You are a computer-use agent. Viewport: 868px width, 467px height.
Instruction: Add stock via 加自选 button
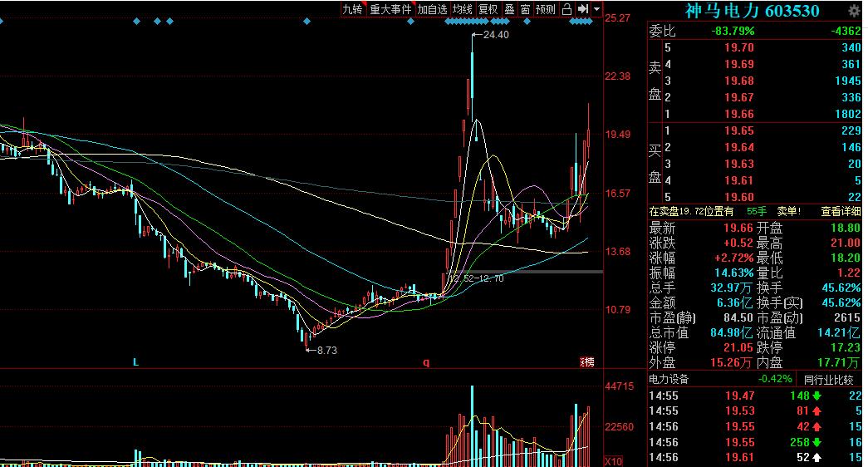(432, 9)
